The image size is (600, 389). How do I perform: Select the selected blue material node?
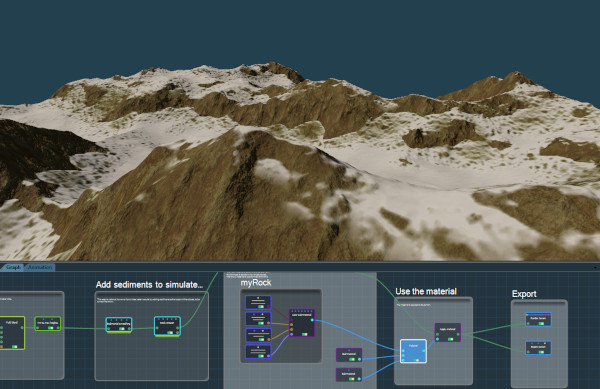coord(413,351)
